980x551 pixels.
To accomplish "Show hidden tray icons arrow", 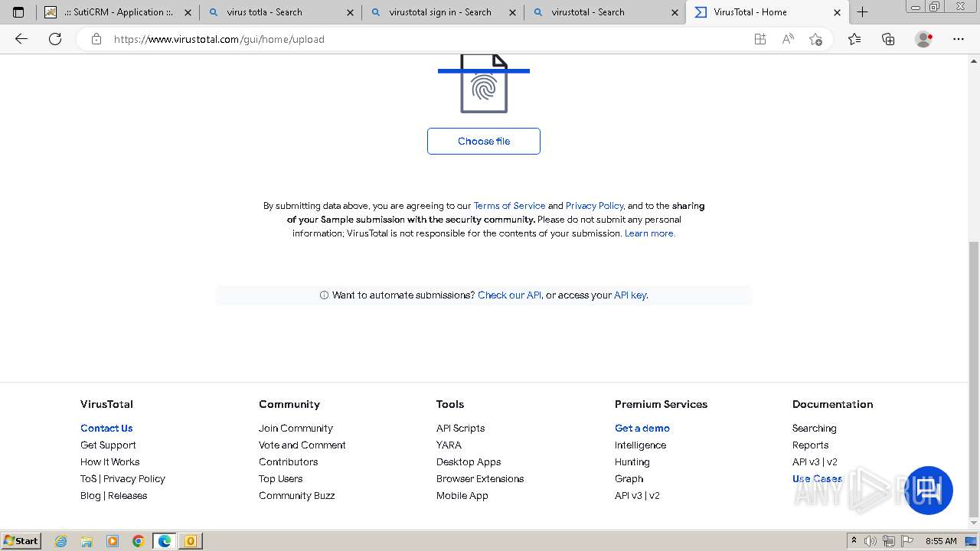I will click(x=854, y=541).
